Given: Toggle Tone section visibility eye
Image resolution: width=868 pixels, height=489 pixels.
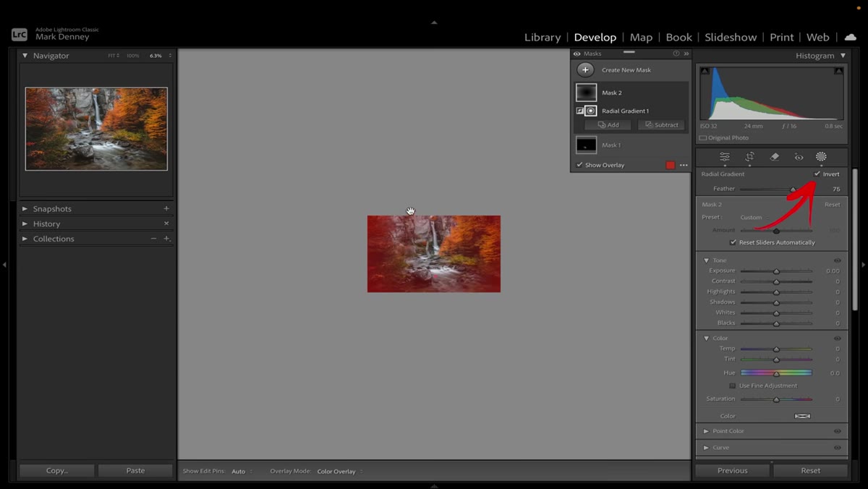Looking at the screenshot, I should [838, 260].
